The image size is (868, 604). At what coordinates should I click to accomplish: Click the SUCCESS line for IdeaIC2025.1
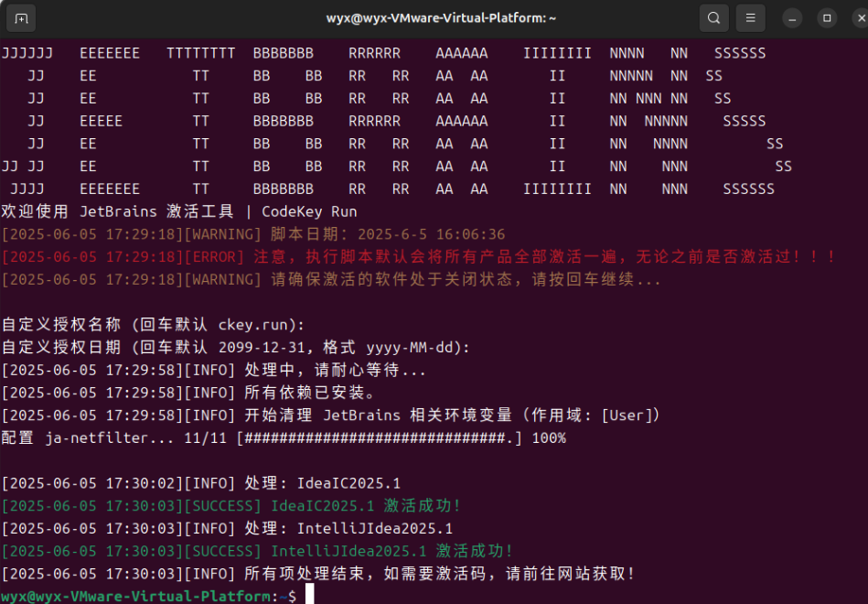click(x=230, y=506)
